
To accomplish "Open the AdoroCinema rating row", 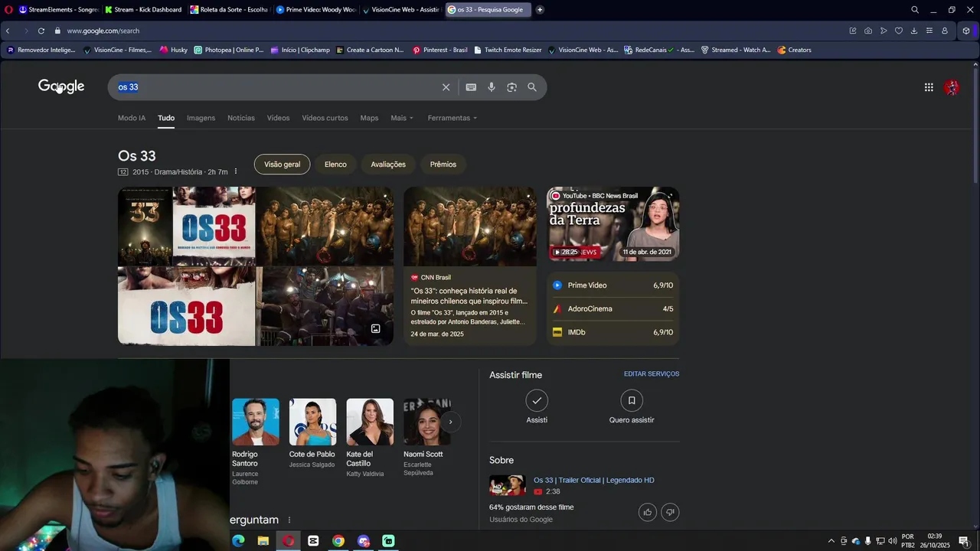I will [x=612, y=309].
